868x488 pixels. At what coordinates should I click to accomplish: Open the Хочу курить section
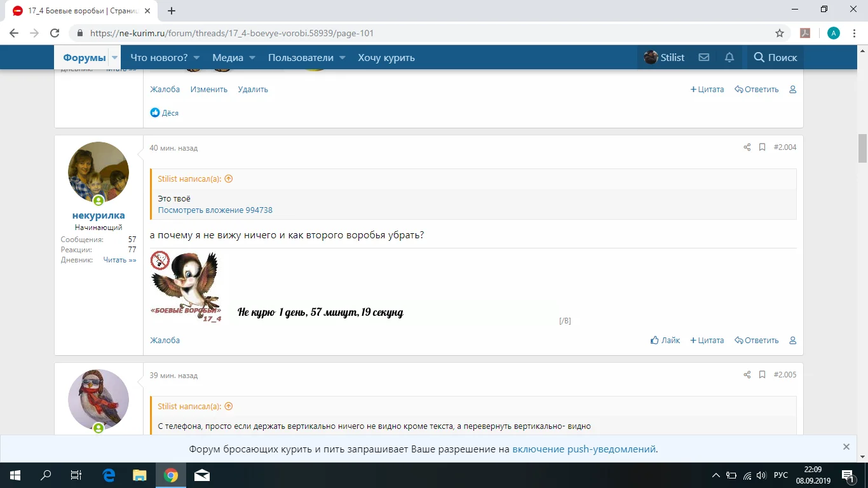(x=386, y=58)
